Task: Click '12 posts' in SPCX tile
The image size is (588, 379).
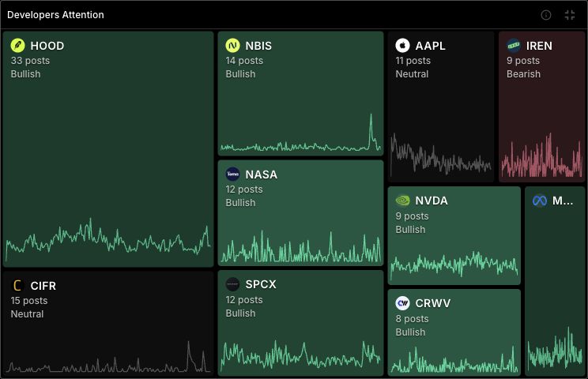Action: coord(244,300)
